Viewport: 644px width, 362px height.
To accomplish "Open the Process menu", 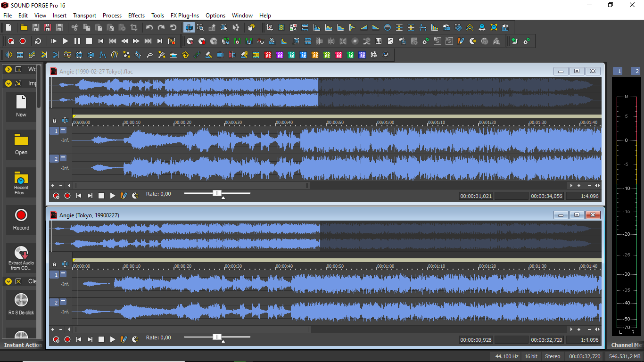I will point(112,16).
